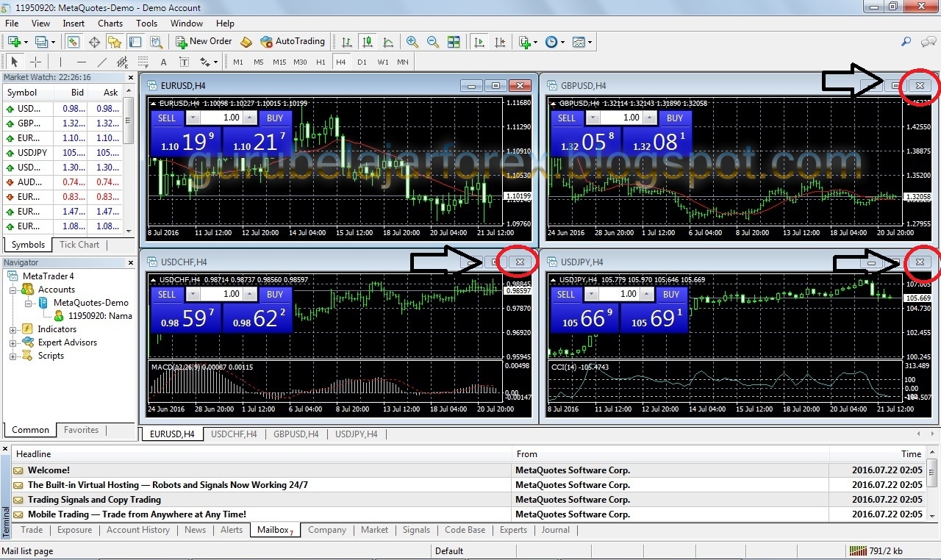Toggle the AutoTrading button
This screenshot has height=560, width=941.
tap(292, 42)
